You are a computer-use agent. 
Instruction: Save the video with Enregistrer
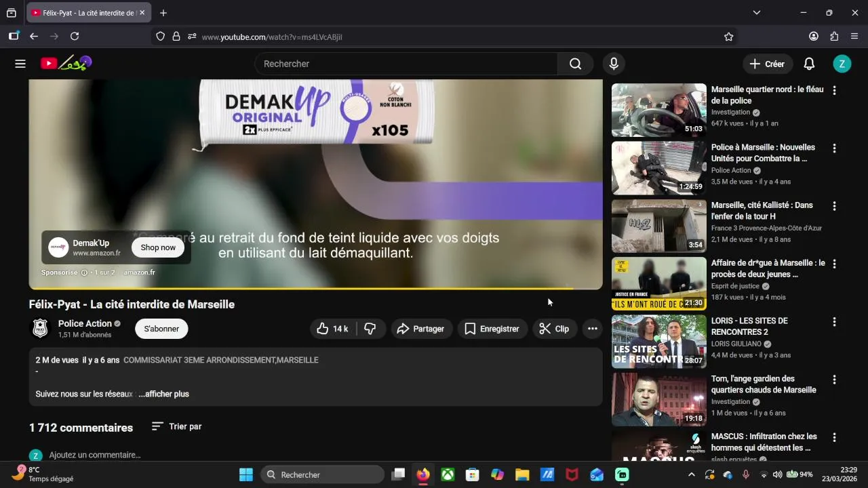(x=492, y=329)
